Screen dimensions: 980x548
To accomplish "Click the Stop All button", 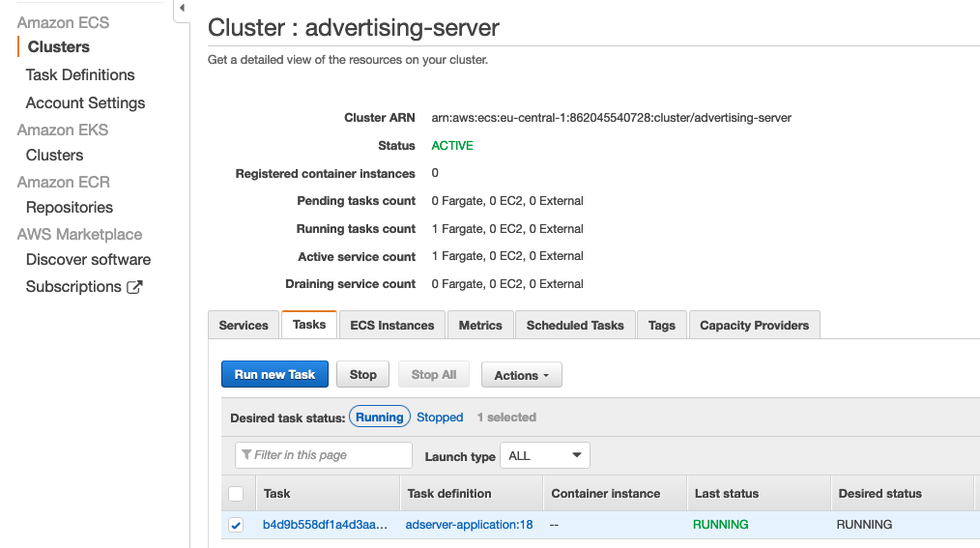I will pyautogui.click(x=434, y=374).
